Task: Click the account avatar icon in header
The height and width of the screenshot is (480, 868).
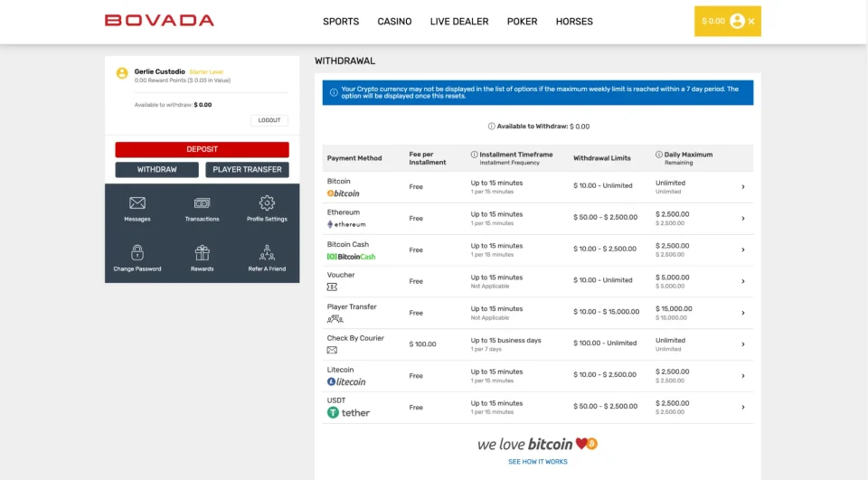Action: [x=737, y=21]
